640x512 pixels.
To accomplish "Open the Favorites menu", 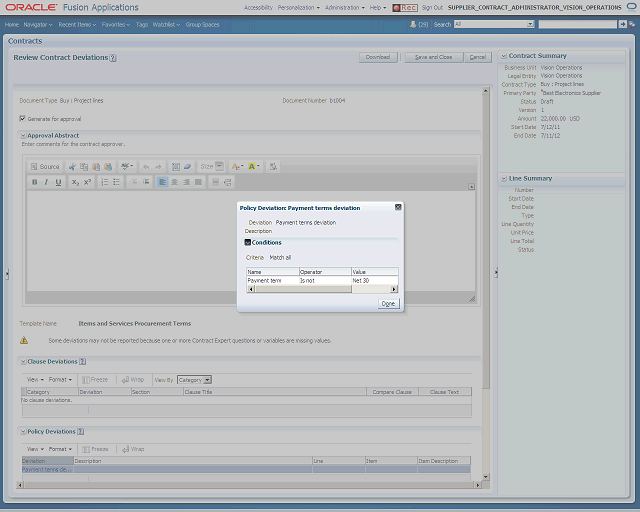I will pyautogui.click(x=116, y=24).
